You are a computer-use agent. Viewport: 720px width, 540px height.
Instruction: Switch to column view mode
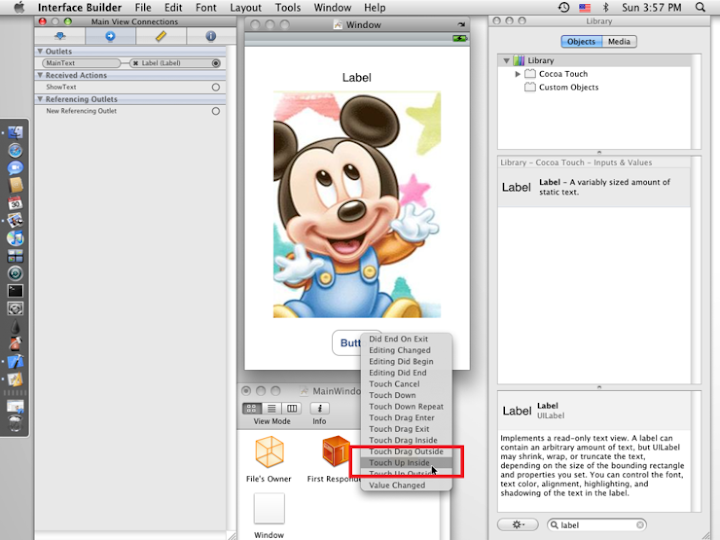(291, 409)
